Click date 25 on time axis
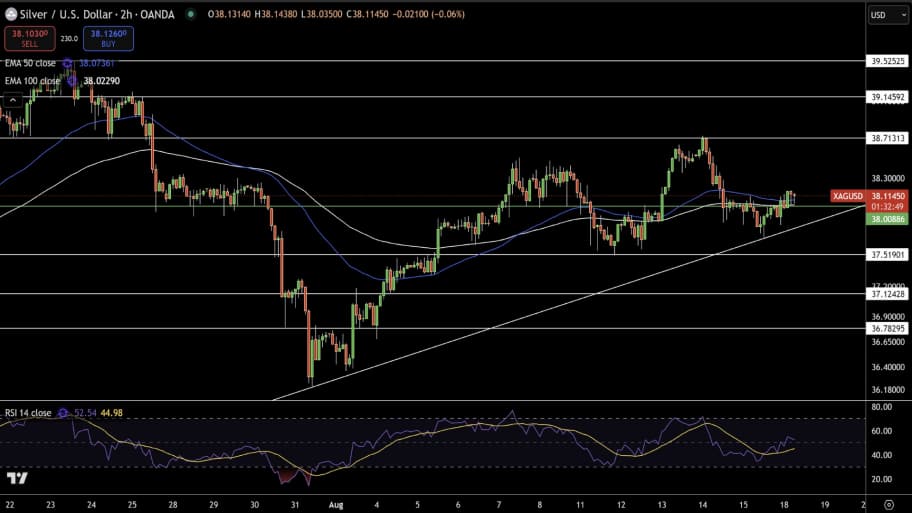Image resolution: width=912 pixels, height=513 pixels. 132,504
